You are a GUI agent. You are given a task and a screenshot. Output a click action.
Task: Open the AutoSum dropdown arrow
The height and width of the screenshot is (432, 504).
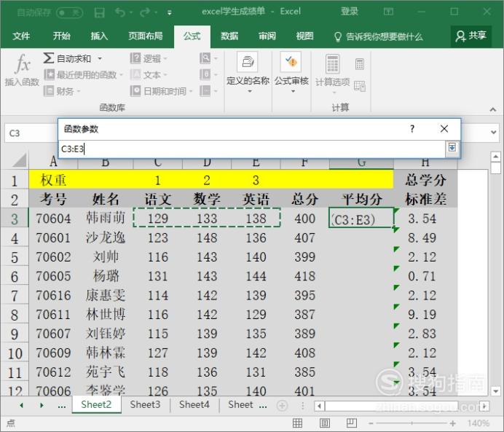point(100,59)
